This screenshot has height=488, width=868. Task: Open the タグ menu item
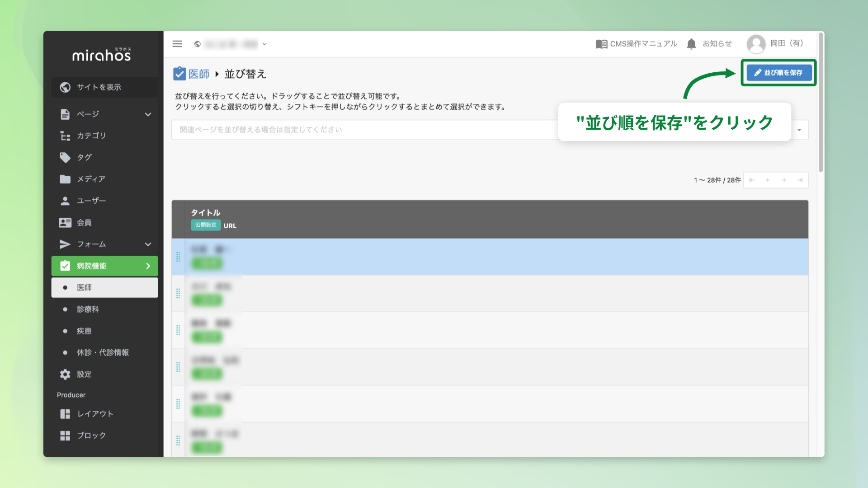click(x=105, y=157)
